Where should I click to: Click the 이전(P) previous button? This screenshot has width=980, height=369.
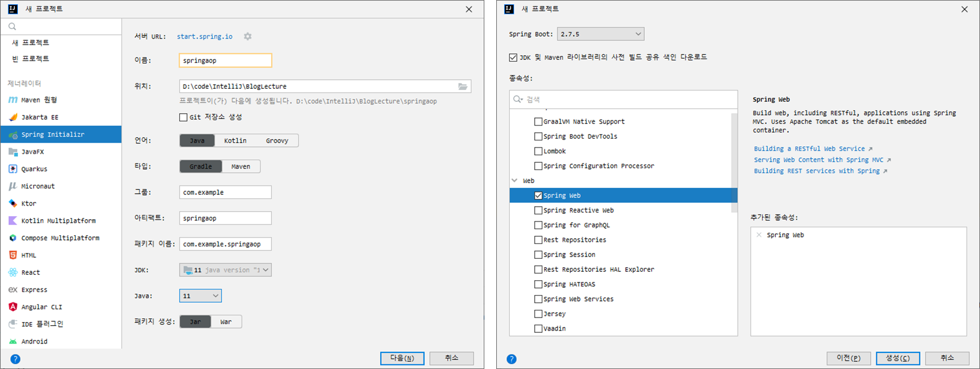849,358
